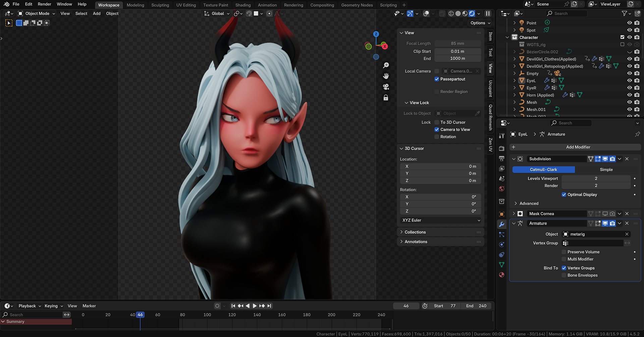
Task: Click the Outliner filter funnel icon
Action: (624, 13)
